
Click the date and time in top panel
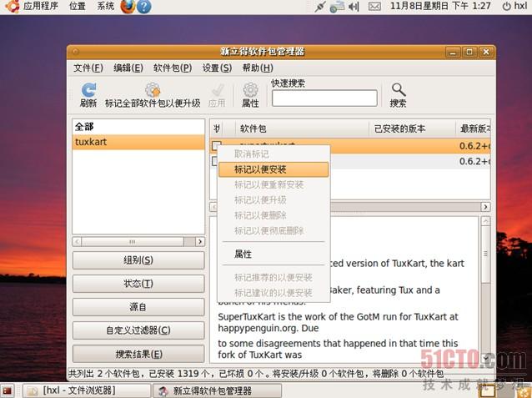click(x=440, y=6)
